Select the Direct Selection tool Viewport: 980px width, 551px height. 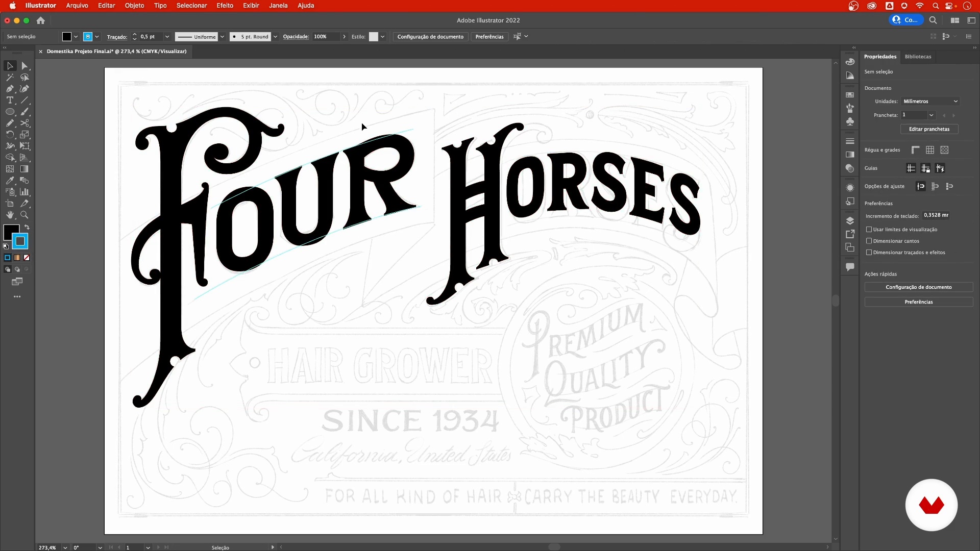coord(24,66)
